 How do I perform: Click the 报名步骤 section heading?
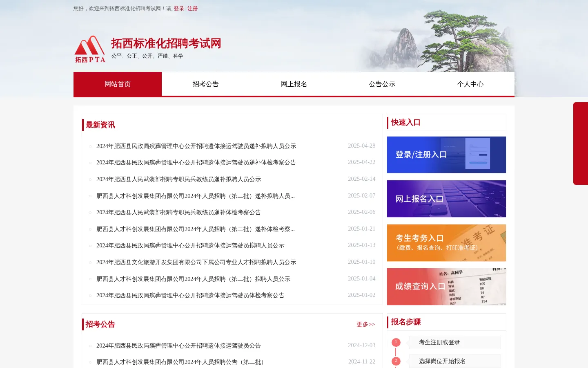406,322
